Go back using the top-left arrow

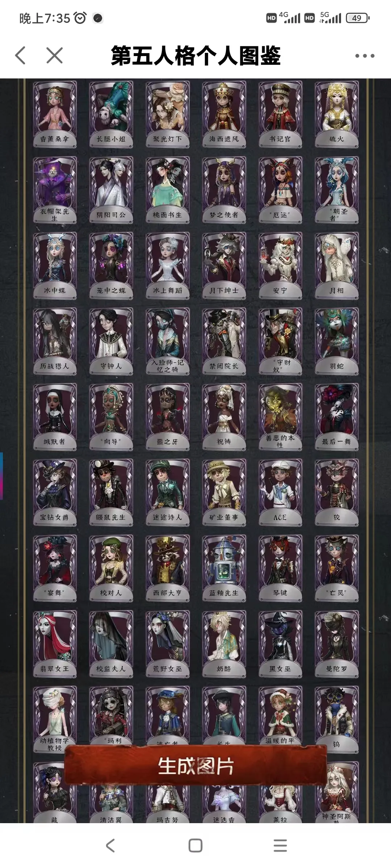21,55
